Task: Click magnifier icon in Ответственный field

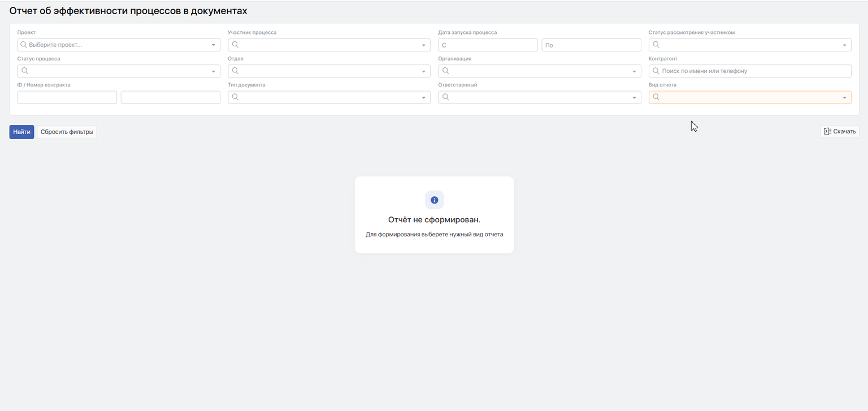Action: (x=445, y=97)
